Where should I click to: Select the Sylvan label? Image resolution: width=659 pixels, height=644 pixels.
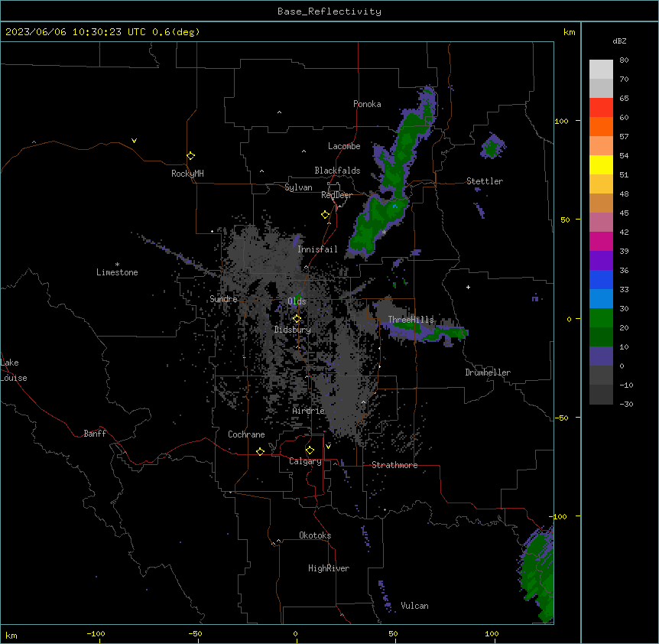coord(298,187)
